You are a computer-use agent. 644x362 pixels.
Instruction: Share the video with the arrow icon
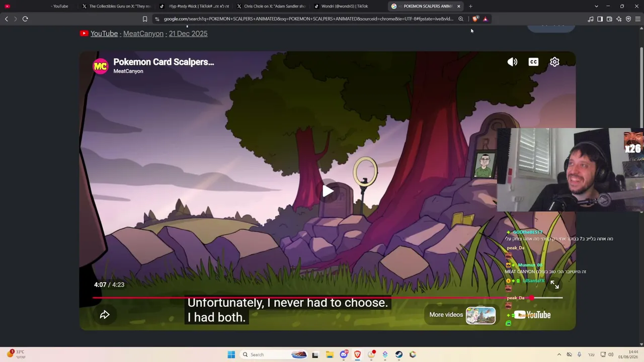click(x=105, y=315)
